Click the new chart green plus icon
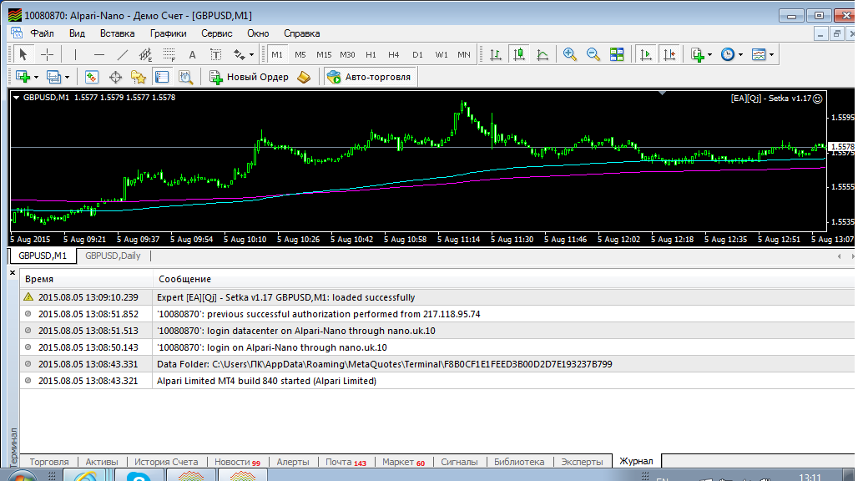This screenshot has height=481, width=868. pos(23,77)
